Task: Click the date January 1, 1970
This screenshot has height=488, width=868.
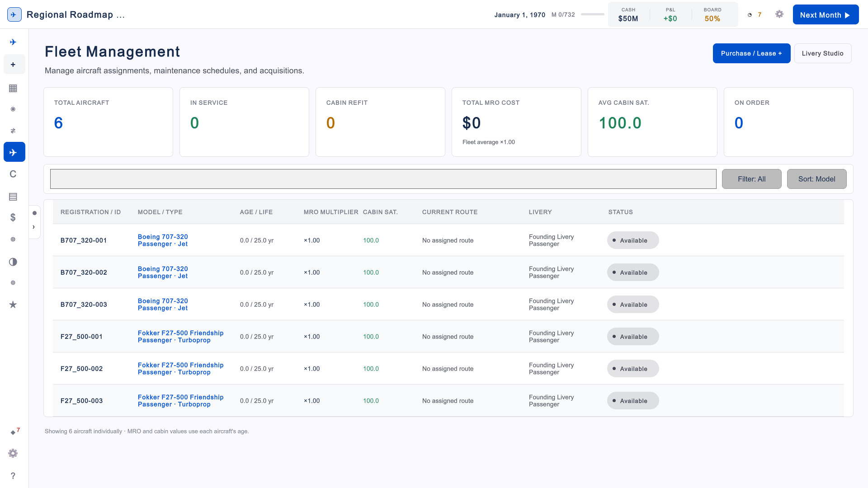Action: click(519, 15)
